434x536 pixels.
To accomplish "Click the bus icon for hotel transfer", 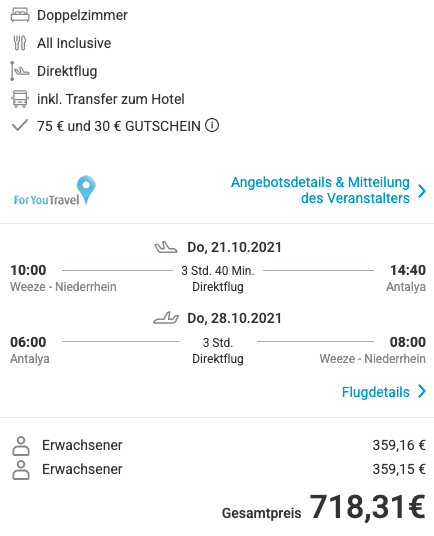I will [x=20, y=99].
